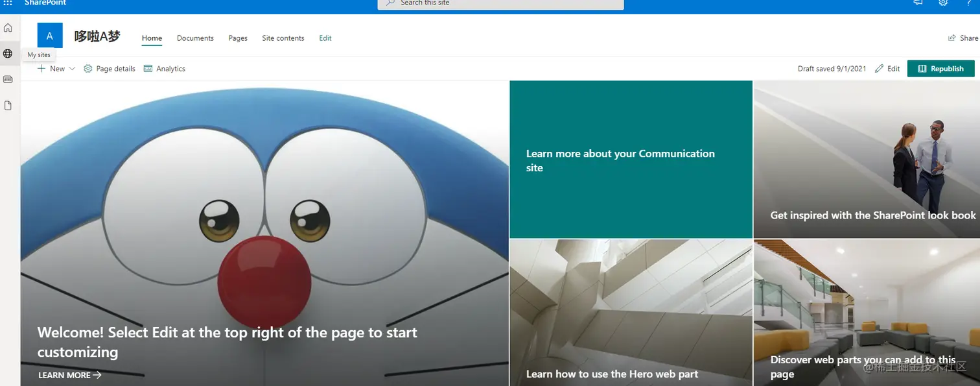Open Site contents navigation item
Screen dimensions: 980x386
pyautogui.click(x=283, y=38)
